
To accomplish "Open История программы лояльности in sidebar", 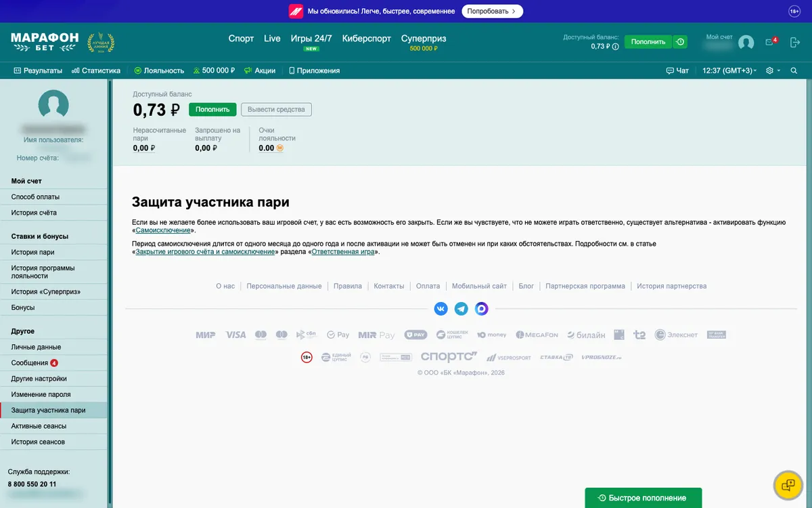I will (53, 272).
